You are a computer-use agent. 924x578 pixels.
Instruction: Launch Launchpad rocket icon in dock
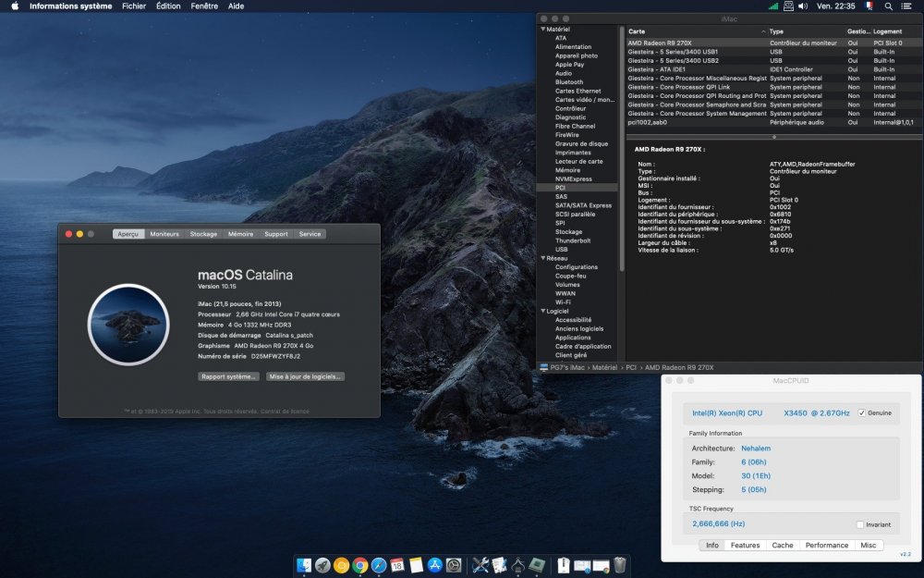point(322,565)
